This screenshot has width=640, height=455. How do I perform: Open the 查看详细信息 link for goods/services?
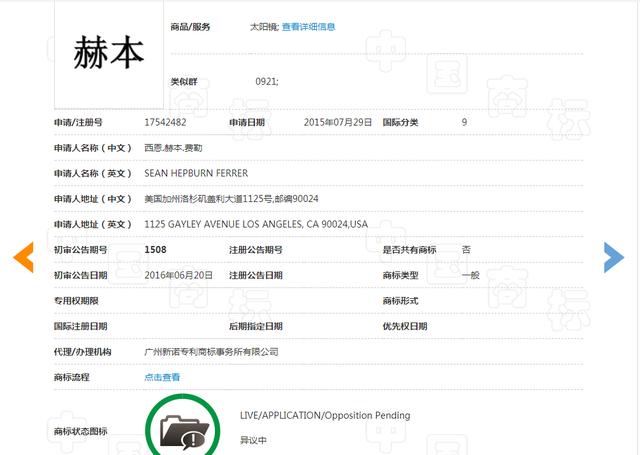point(309,27)
